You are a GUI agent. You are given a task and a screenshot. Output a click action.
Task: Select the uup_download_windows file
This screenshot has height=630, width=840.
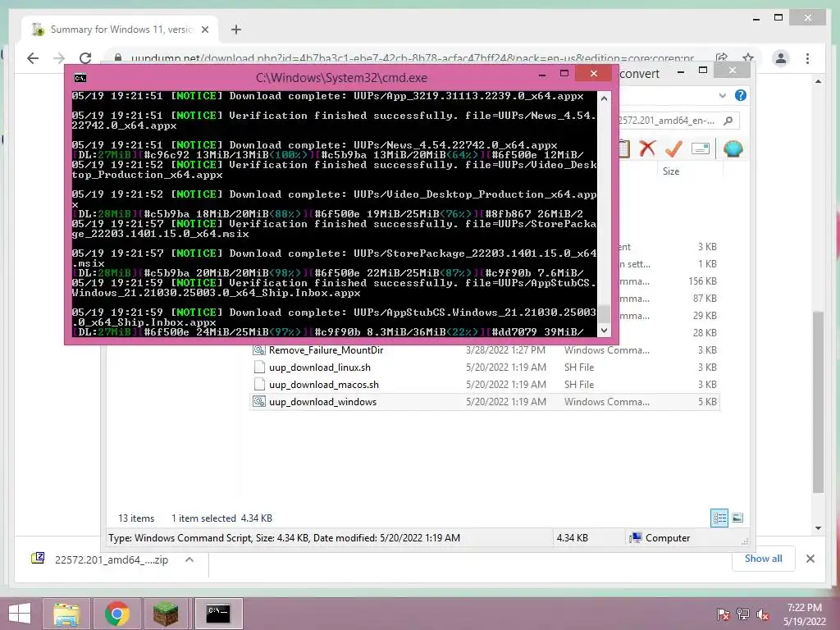485,402
